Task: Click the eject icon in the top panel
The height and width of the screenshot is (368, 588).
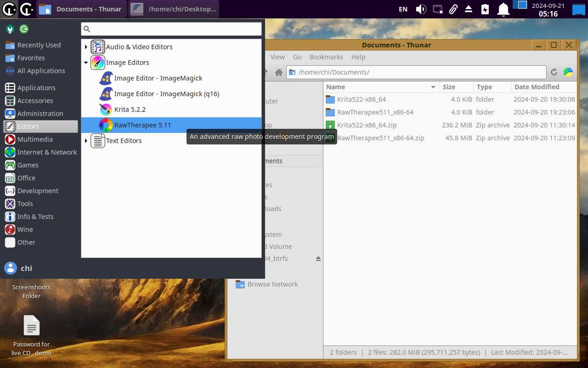Action: [469, 9]
